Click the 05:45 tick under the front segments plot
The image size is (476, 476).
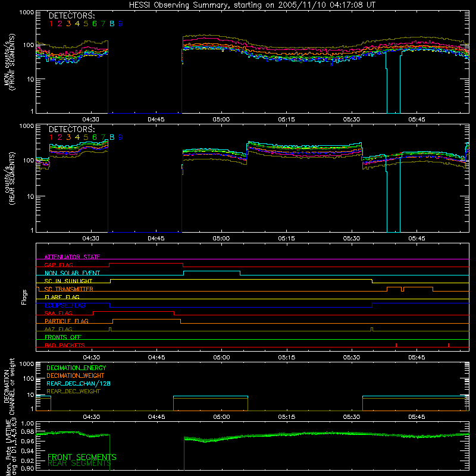[417, 120]
